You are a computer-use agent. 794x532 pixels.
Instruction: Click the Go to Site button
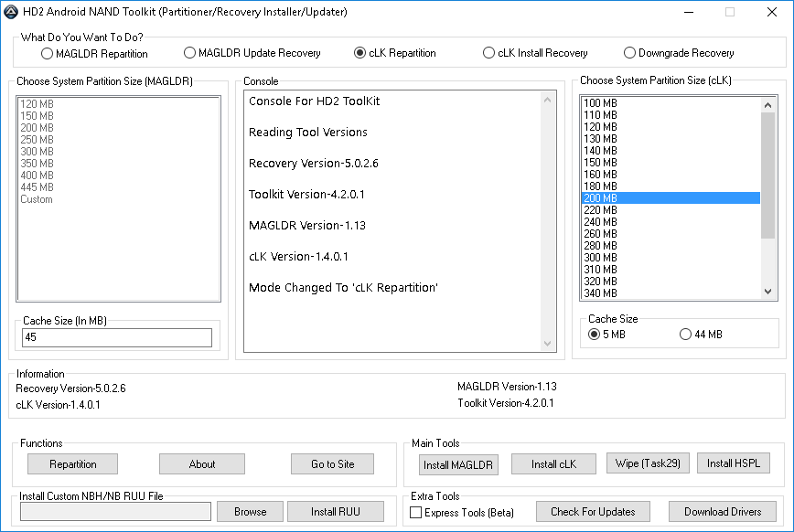pos(333,464)
